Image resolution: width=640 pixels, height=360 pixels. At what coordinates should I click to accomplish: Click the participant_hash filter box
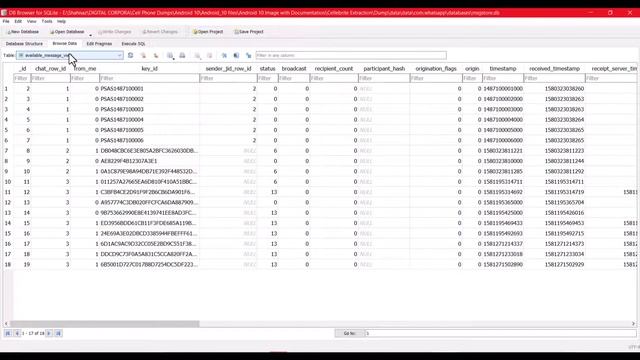coord(384,78)
